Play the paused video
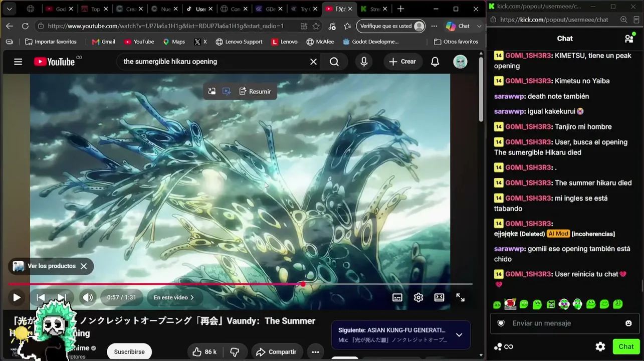The height and width of the screenshot is (361, 644). click(17, 297)
